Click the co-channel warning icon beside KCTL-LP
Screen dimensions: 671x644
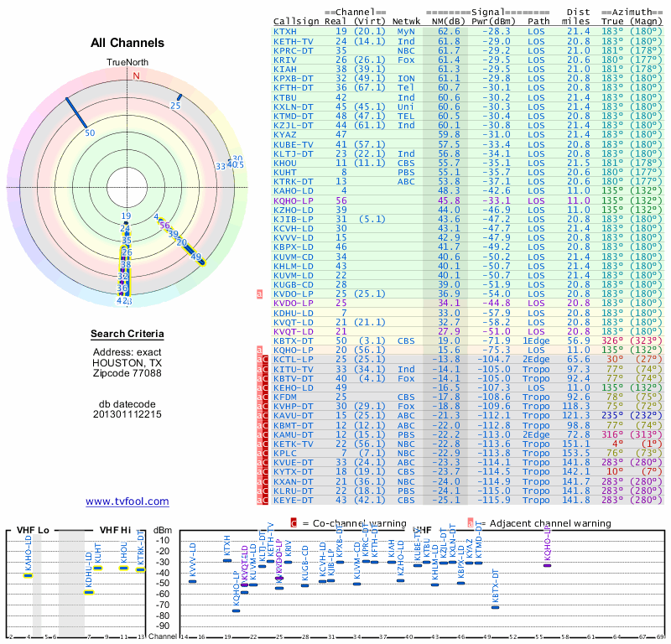point(263,359)
